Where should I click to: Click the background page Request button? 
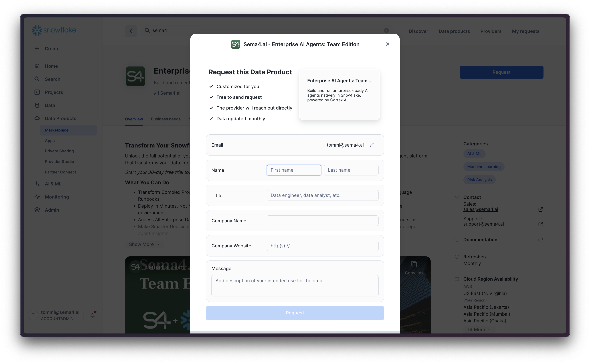coord(501,72)
